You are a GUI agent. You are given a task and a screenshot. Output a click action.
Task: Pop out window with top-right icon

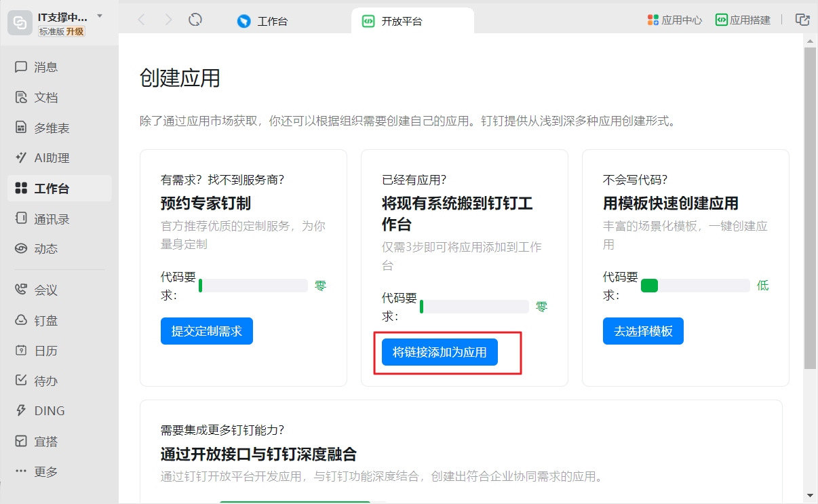(803, 20)
